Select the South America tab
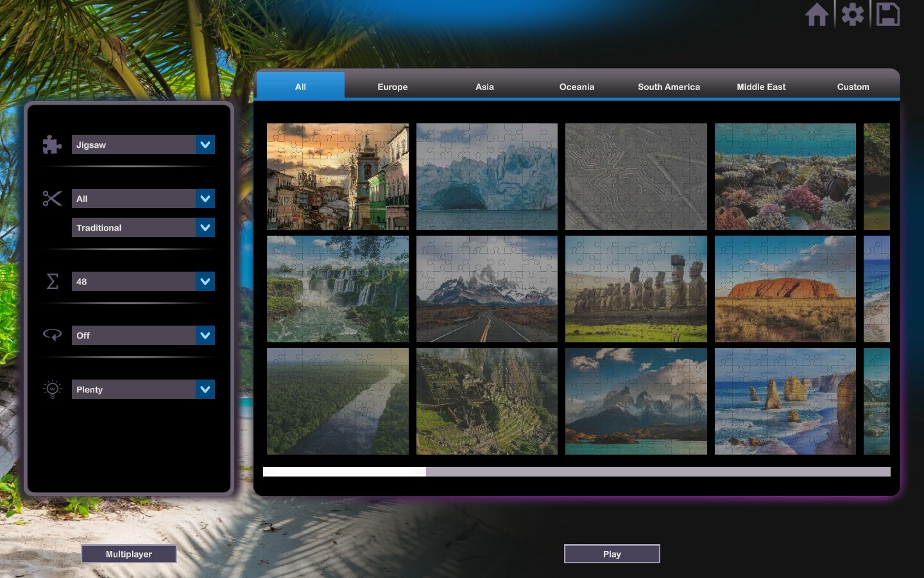Viewport: 924px width, 578px height. pyautogui.click(x=668, y=86)
